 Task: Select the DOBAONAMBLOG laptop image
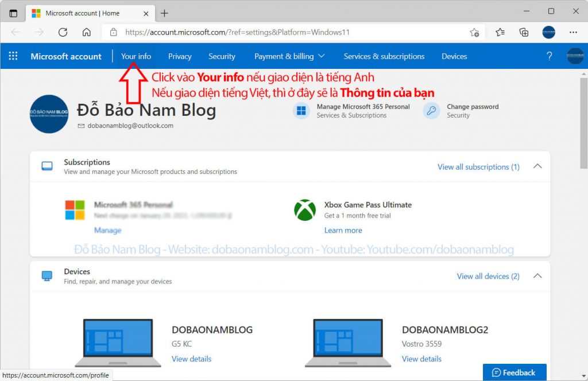point(118,343)
